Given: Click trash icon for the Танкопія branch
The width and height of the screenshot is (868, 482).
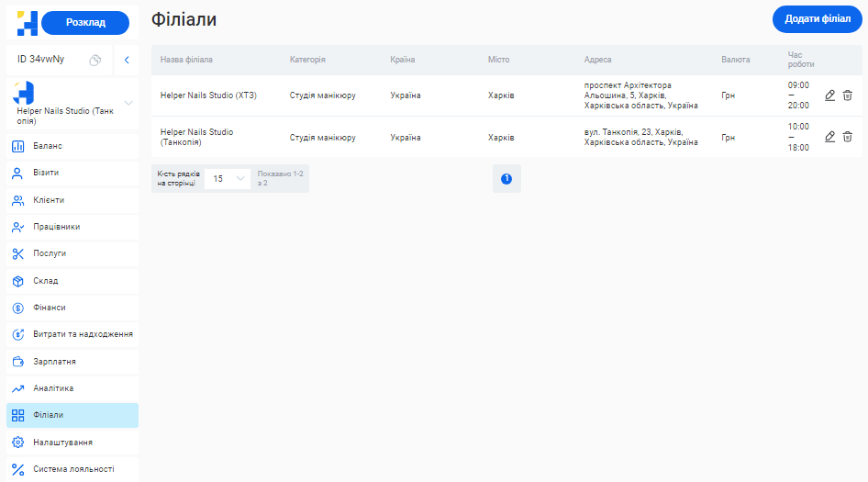Looking at the screenshot, I should pos(848,137).
